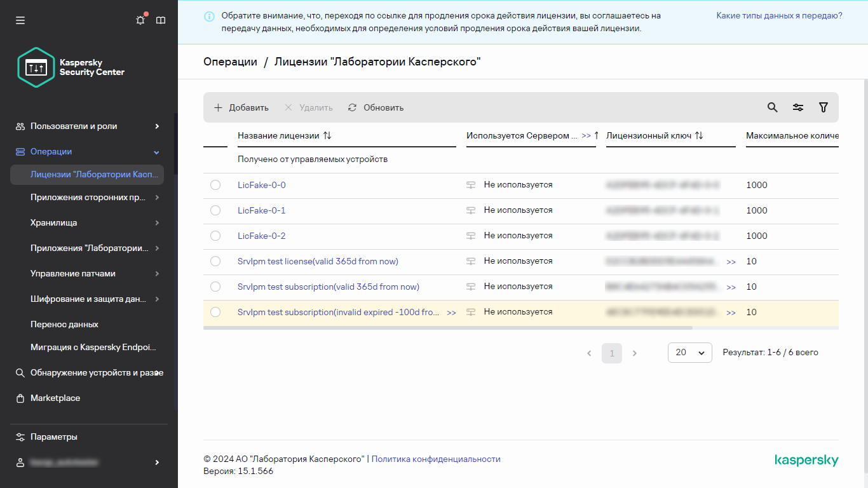Open Политика конфиденциальности link

tap(437, 459)
